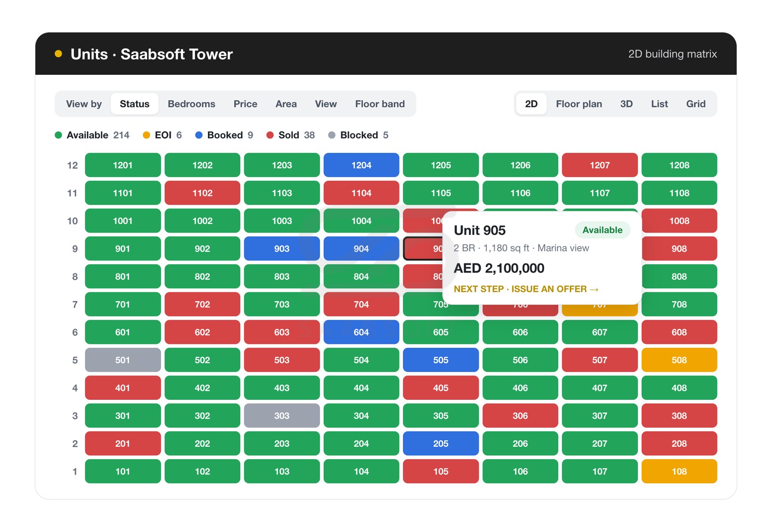This screenshot has width=772, height=532.
Task: Select sold unit 208
Action: point(679,443)
